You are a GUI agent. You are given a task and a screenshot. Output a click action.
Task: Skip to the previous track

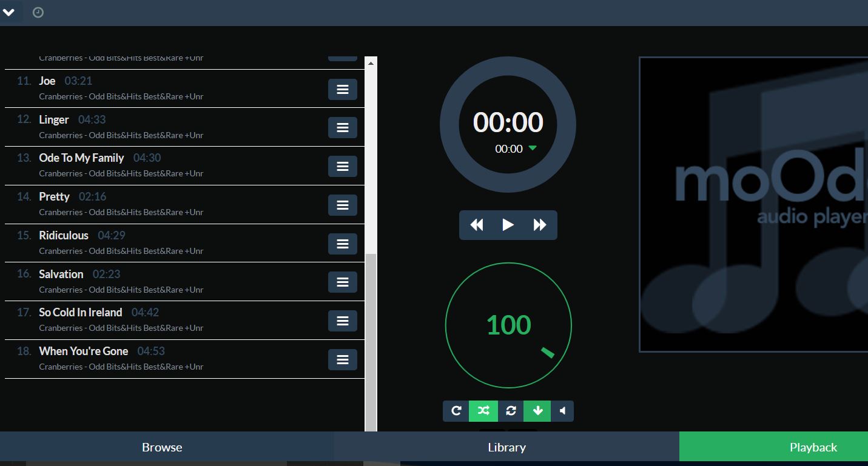click(x=477, y=225)
